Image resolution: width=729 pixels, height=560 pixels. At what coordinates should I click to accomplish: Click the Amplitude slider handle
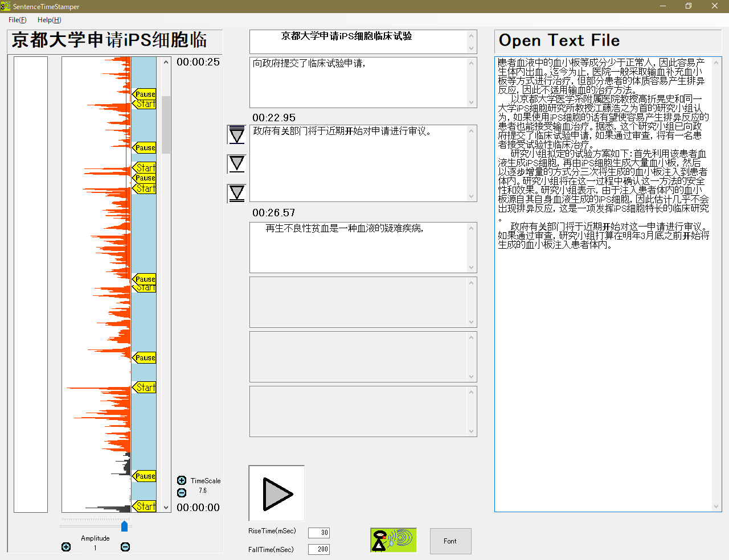click(x=125, y=526)
